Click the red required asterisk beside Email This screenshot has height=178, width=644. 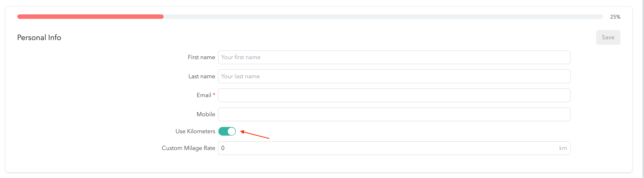pos(214,94)
